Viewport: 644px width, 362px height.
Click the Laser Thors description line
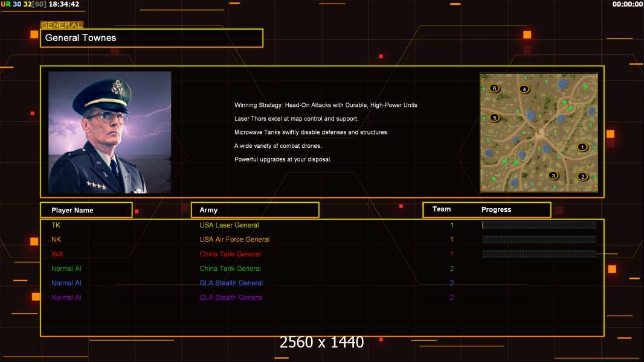point(296,118)
